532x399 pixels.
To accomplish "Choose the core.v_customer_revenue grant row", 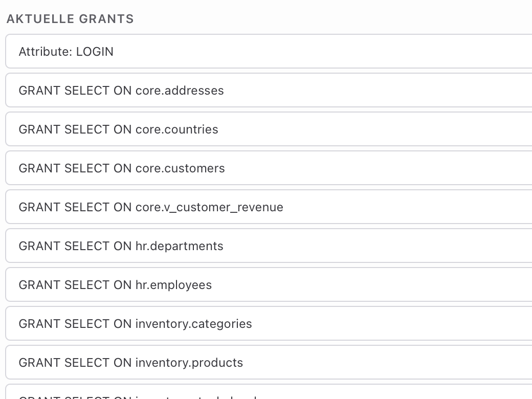I will point(269,207).
